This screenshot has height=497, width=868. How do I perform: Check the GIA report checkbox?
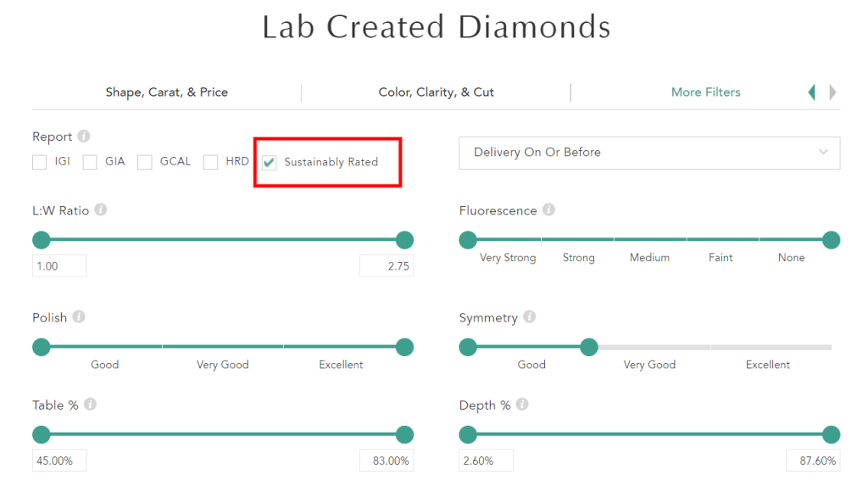[x=90, y=162]
